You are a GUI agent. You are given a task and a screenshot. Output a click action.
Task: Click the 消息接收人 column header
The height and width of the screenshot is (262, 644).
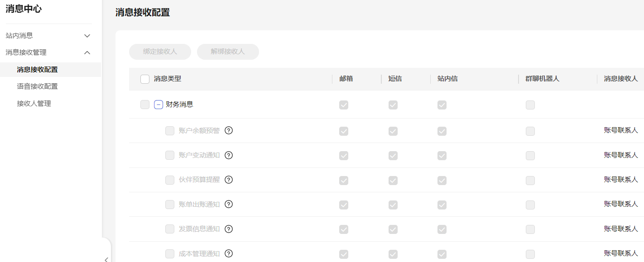pos(621,79)
